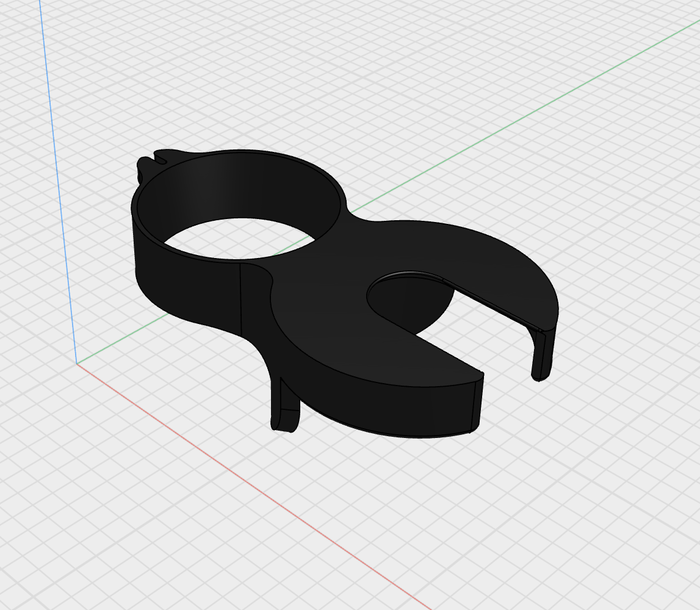
Task: Click the blue vertical Z axis line
Action: click(57, 183)
